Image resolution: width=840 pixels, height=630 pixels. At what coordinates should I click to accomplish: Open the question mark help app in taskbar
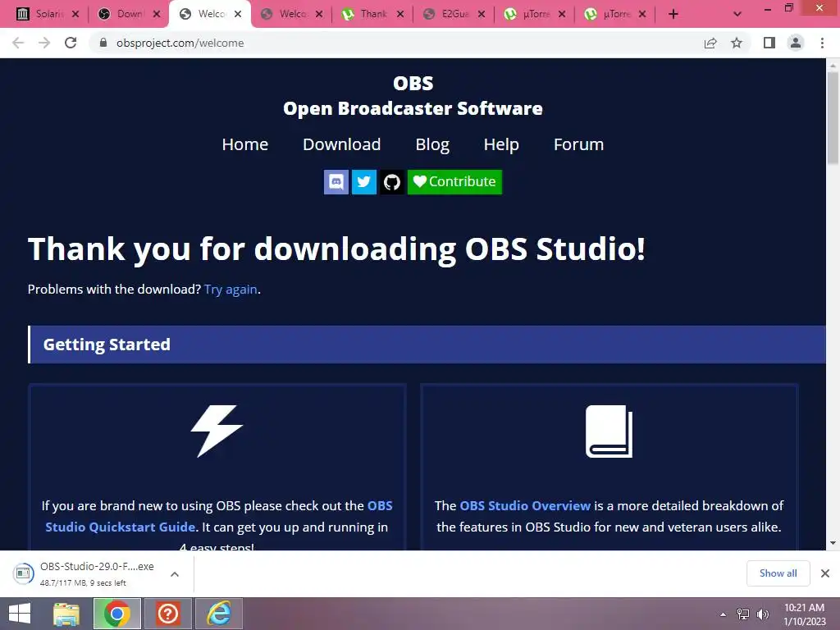pos(167,614)
